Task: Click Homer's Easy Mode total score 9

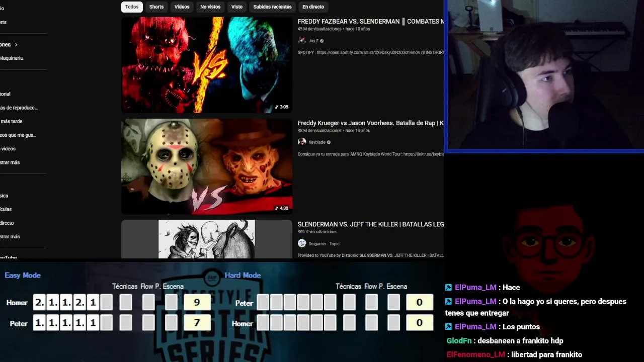Action: click(197, 302)
